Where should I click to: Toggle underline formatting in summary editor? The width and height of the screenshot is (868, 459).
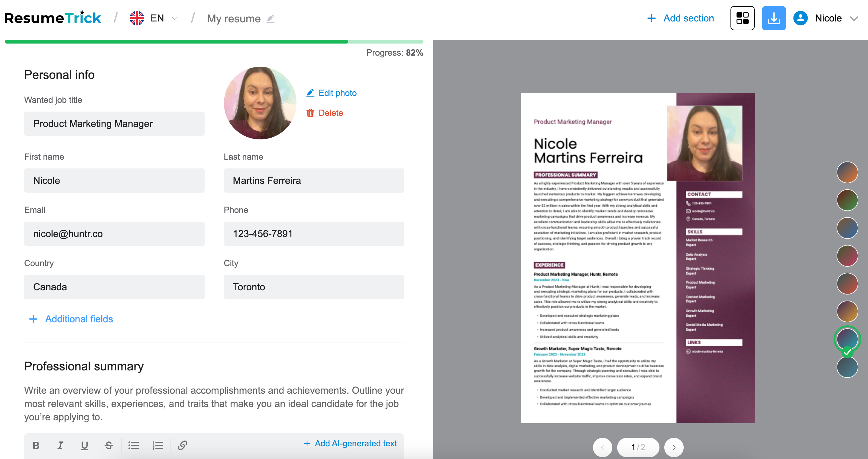[x=84, y=445]
